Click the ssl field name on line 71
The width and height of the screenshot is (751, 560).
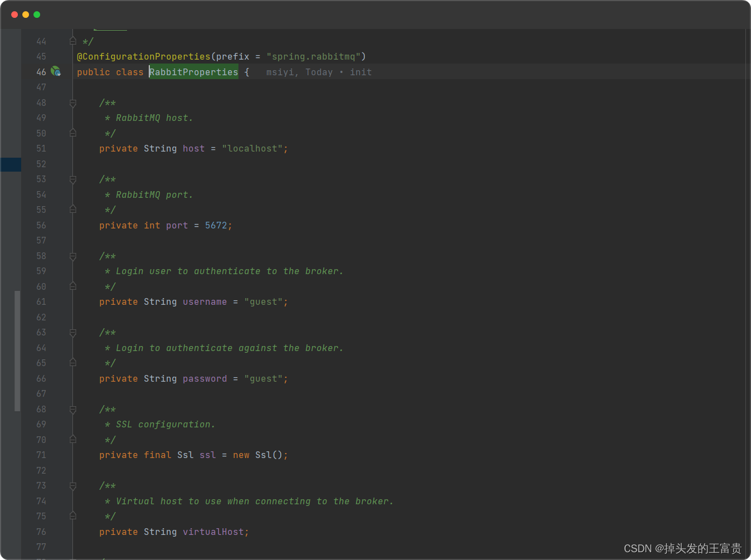tap(208, 455)
